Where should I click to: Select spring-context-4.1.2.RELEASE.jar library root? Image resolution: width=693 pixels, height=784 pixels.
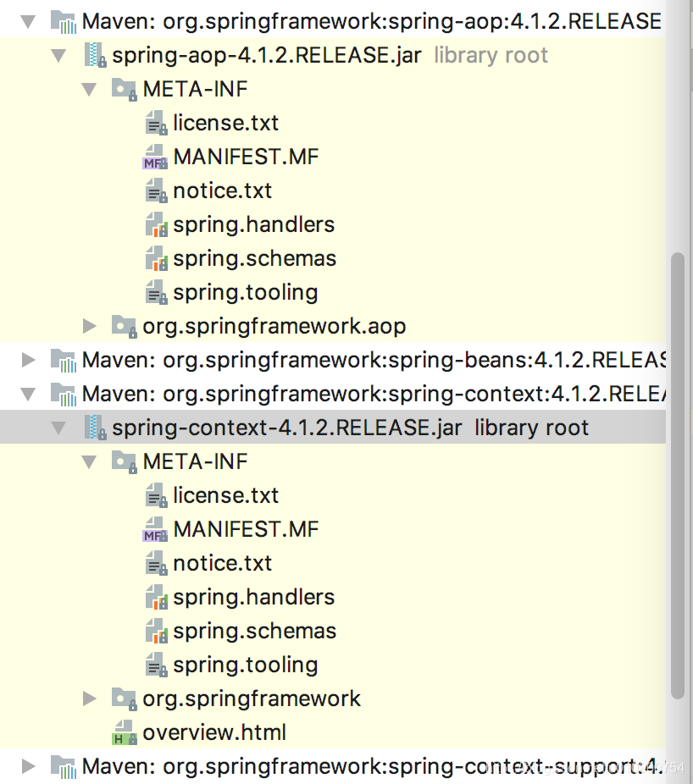[x=350, y=428]
